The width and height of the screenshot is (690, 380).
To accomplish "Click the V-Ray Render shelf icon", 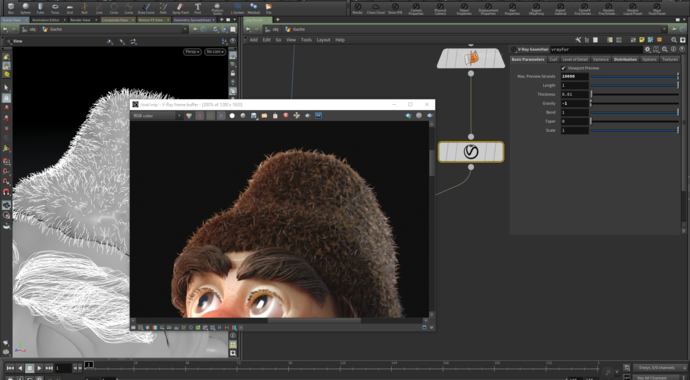I will [x=358, y=8].
